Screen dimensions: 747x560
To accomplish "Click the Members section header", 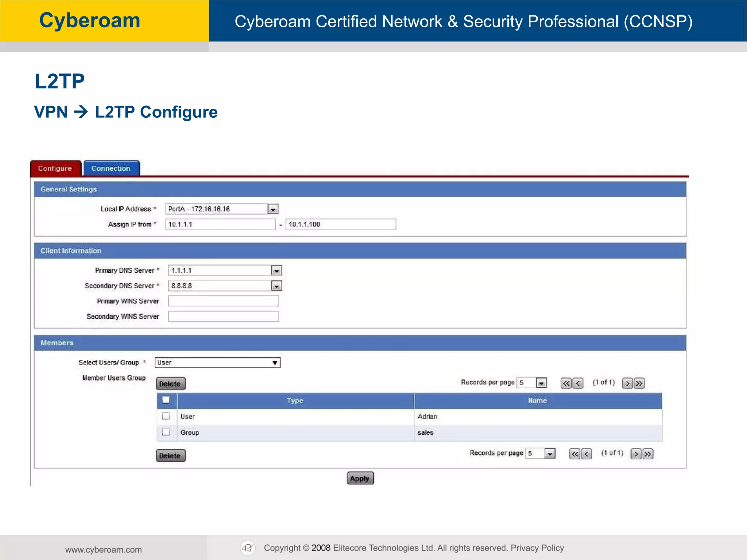I will 360,343.
